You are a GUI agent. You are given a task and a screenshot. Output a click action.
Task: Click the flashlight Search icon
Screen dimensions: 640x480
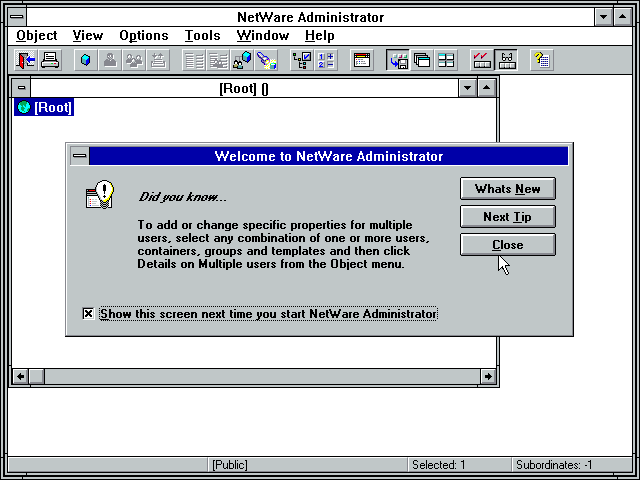[x=266, y=60]
